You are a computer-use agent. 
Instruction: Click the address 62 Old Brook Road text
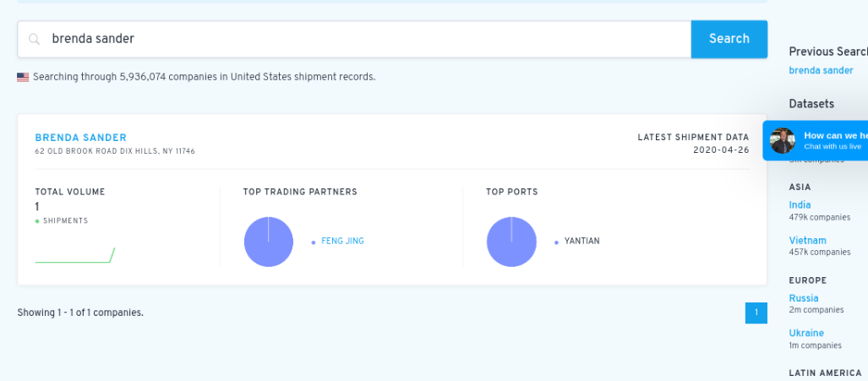[x=115, y=151]
